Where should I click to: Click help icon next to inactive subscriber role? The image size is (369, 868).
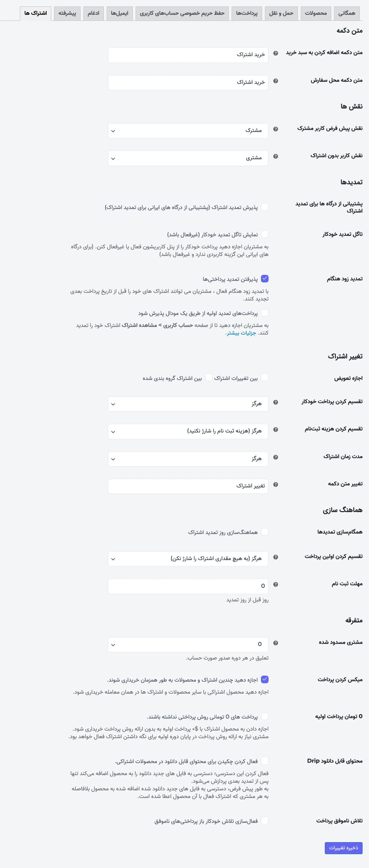point(276,156)
